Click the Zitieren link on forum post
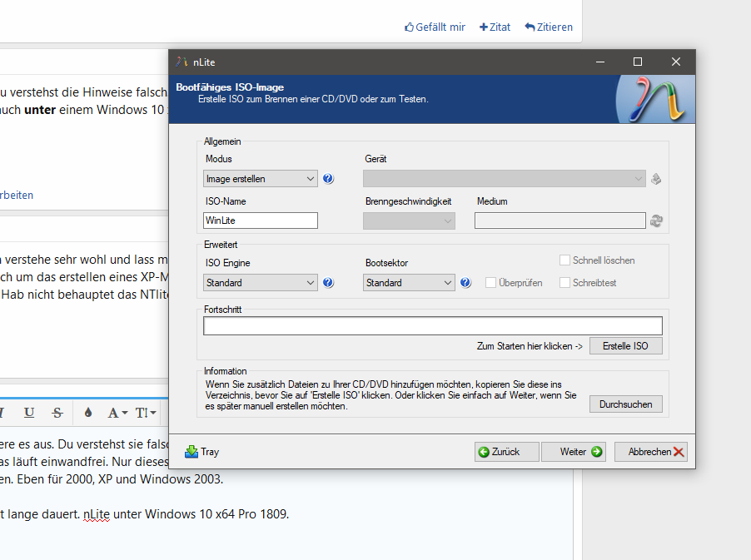Viewport: 751px width, 560px height. point(549,27)
